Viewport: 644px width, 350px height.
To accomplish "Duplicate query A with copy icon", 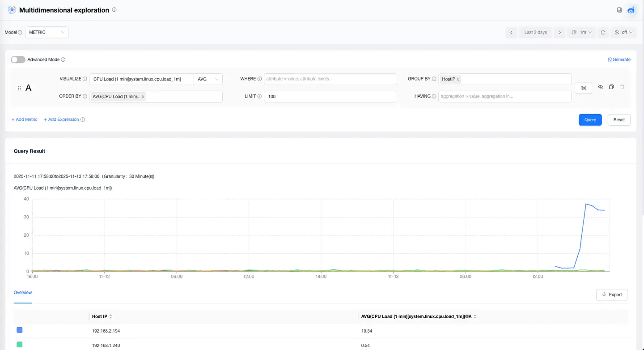I will click(x=611, y=87).
